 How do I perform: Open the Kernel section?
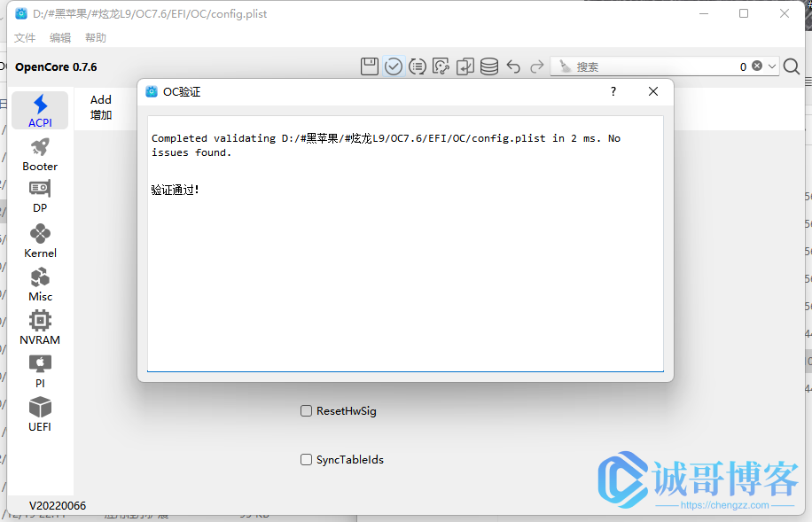pyautogui.click(x=40, y=241)
